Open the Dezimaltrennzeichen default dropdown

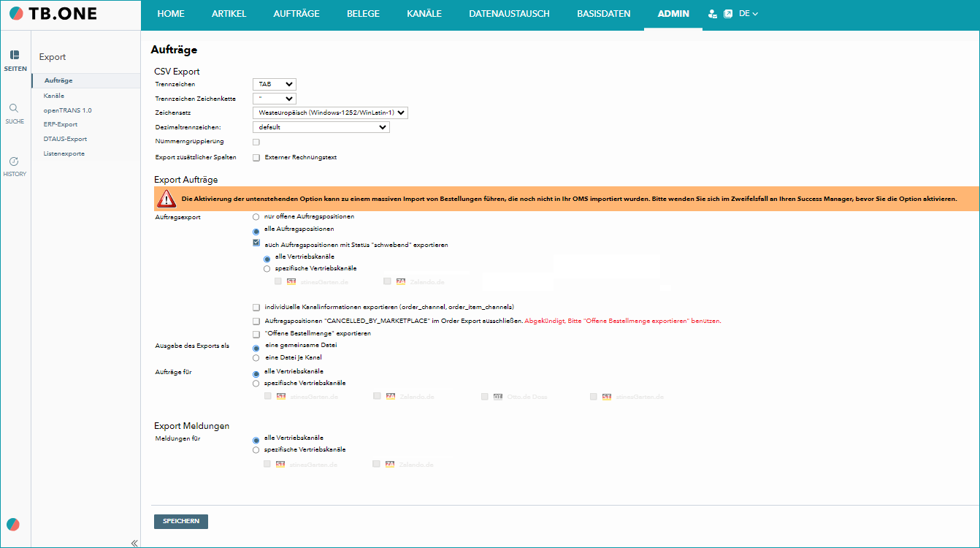[321, 127]
